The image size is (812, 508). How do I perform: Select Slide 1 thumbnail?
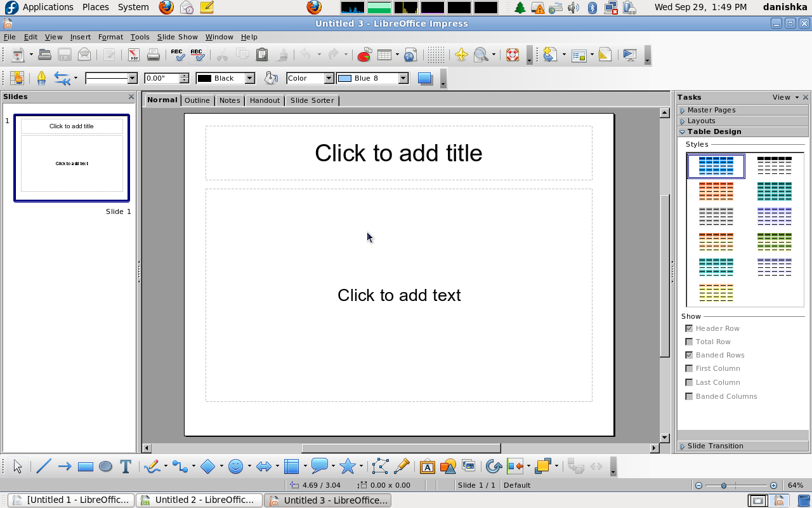pos(72,158)
